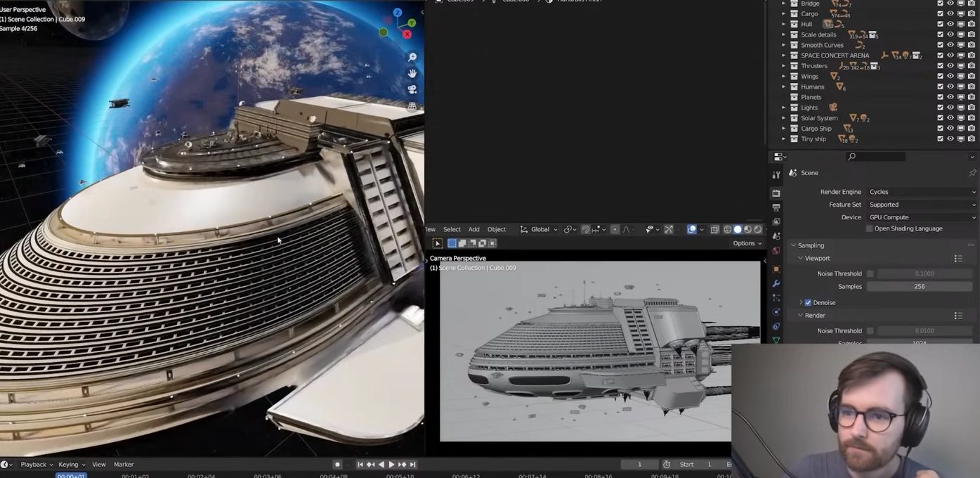Open Viewport sampling presets list icon
The width and height of the screenshot is (980, 478).
click(958, 259)
